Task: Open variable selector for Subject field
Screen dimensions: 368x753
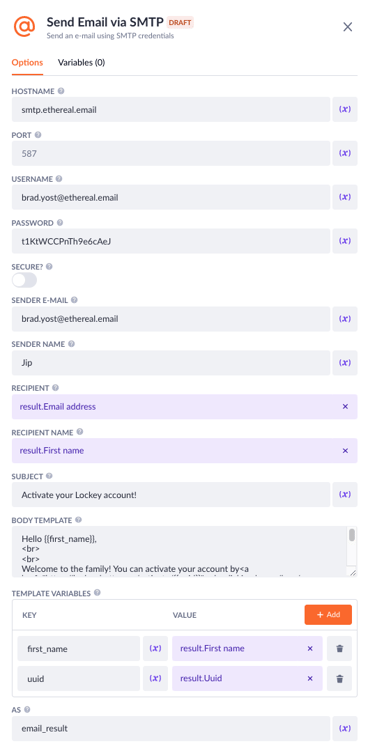Action: tap(345, 495)
